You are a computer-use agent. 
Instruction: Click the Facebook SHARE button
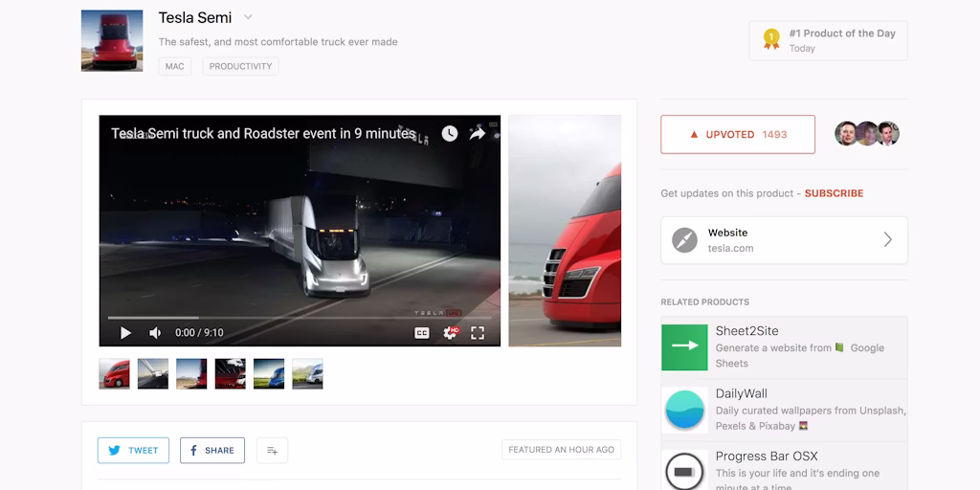[212, 451]
